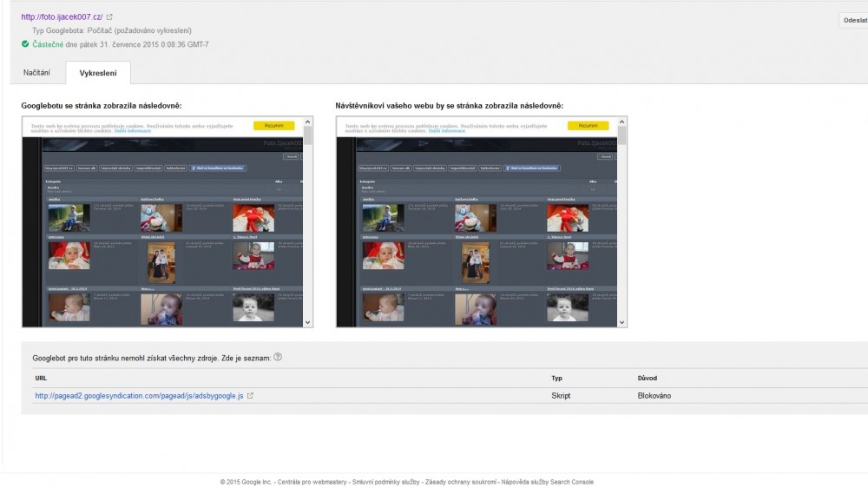
Task: Switch to the Načítání tab
Action: (x=37, y=74)
